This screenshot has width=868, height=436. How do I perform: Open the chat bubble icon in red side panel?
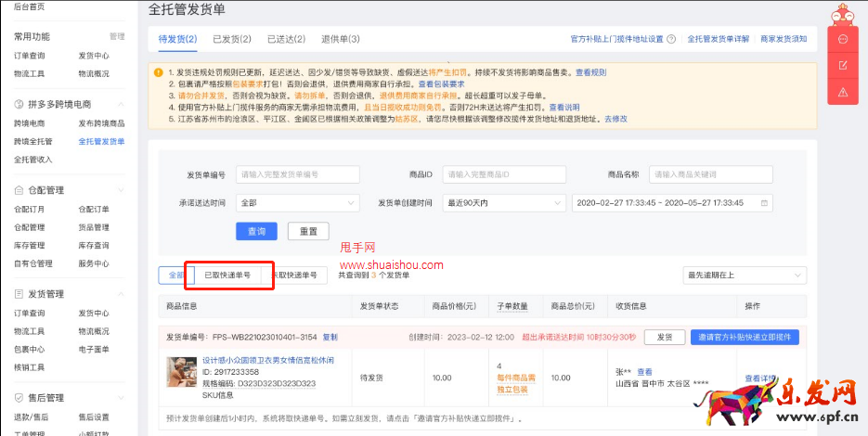point(843,39)
